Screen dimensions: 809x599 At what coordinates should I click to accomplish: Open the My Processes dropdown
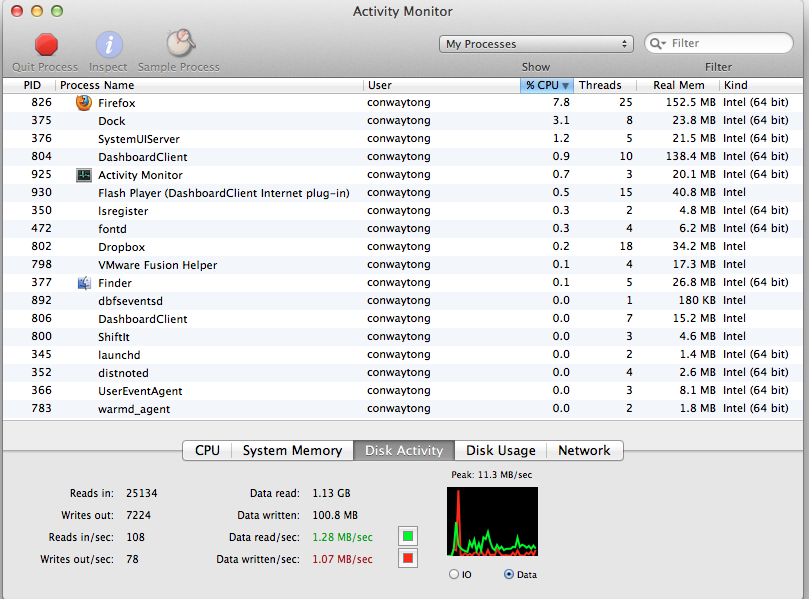pyautogui.click(x=536, y=43)
